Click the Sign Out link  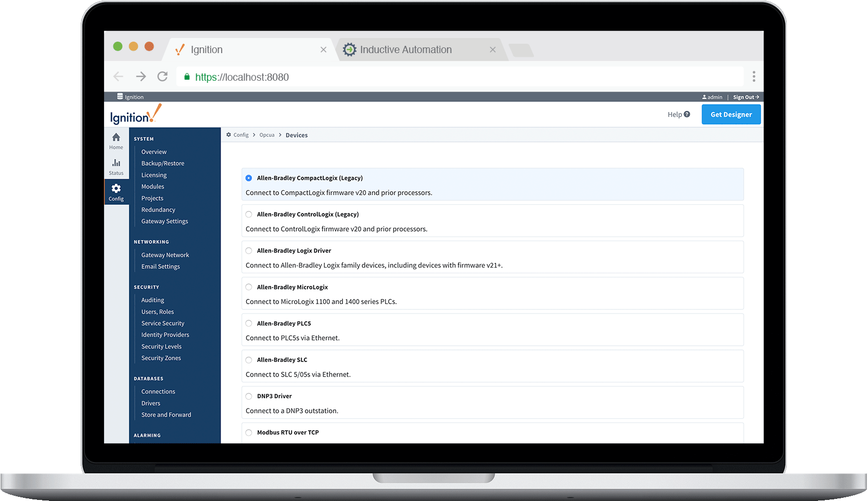(746, 97)
